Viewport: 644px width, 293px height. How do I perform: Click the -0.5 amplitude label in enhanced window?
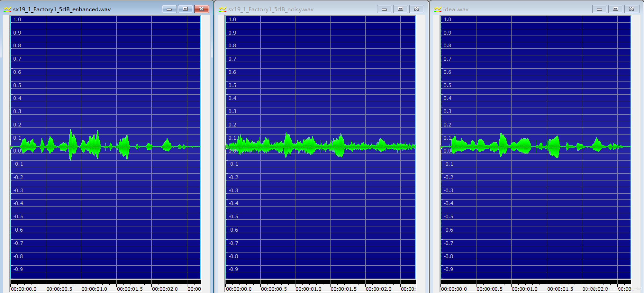point(18,216)
